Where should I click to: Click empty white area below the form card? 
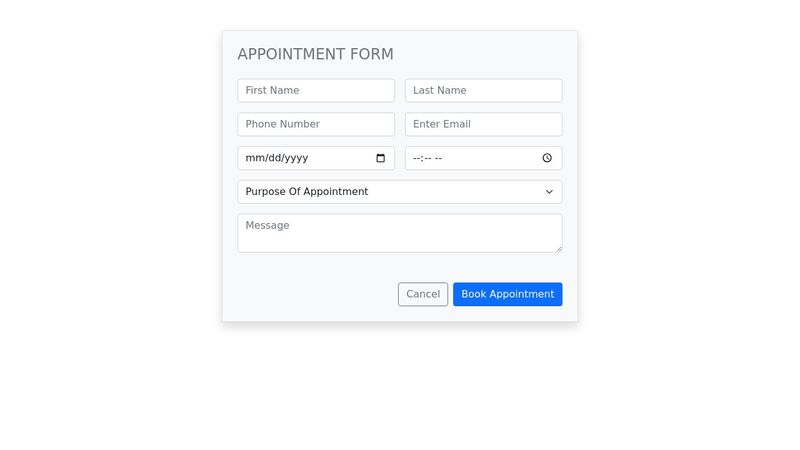400,390
